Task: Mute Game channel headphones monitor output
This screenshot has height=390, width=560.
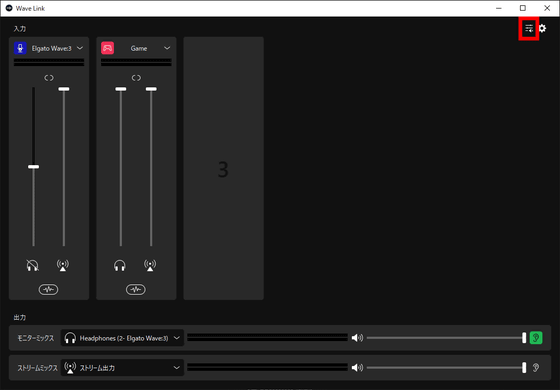Action: [x=120, y=265]
